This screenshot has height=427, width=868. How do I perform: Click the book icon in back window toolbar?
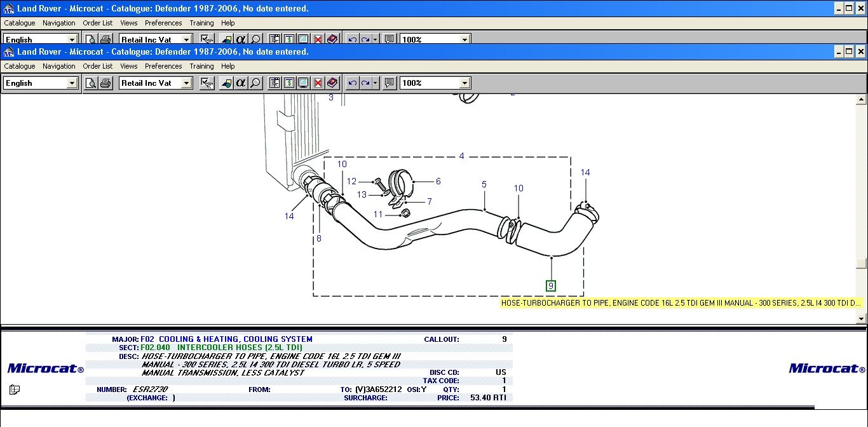332,39
